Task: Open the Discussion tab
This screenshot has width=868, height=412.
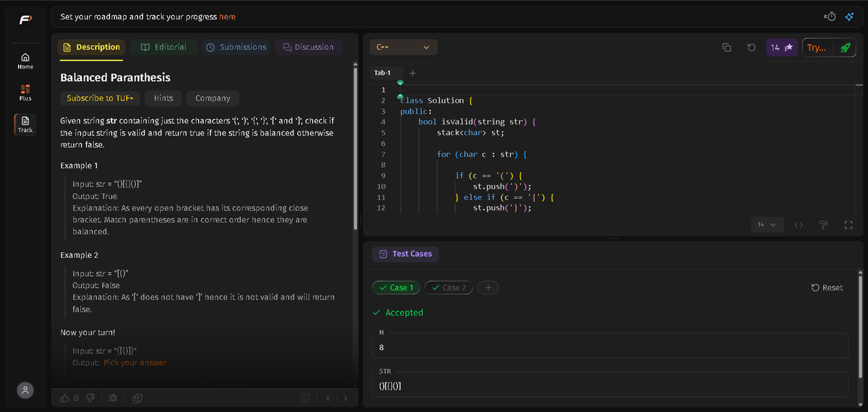Action: point(308,47)
